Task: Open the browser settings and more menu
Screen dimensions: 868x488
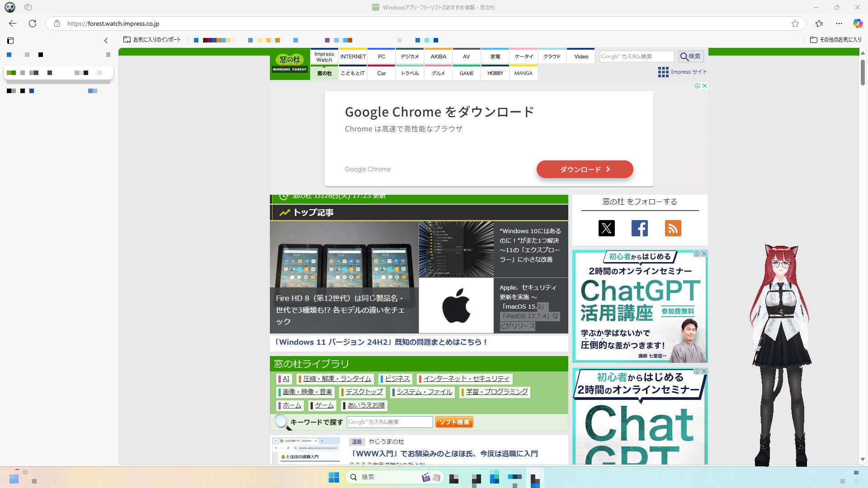Action: (x=839, y=23)
